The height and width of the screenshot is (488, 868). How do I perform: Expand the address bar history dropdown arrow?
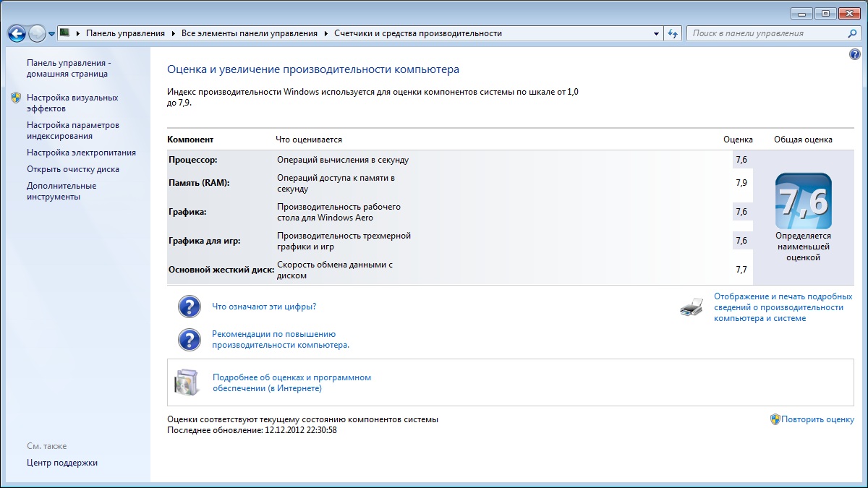tap(656, 33)
